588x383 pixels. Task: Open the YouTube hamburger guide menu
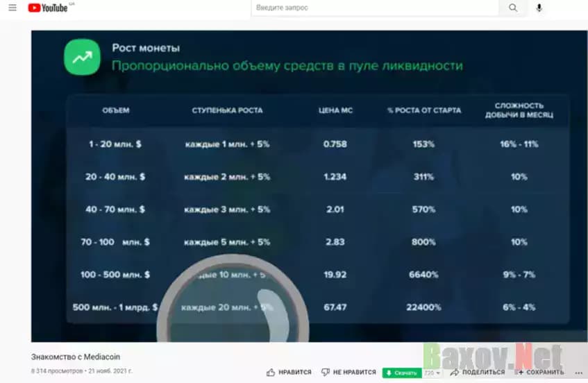[x=12, y=8]
